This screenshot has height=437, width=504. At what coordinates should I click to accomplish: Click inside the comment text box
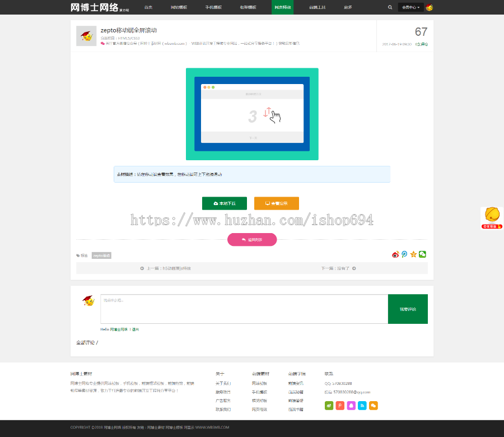click(244, 309)
